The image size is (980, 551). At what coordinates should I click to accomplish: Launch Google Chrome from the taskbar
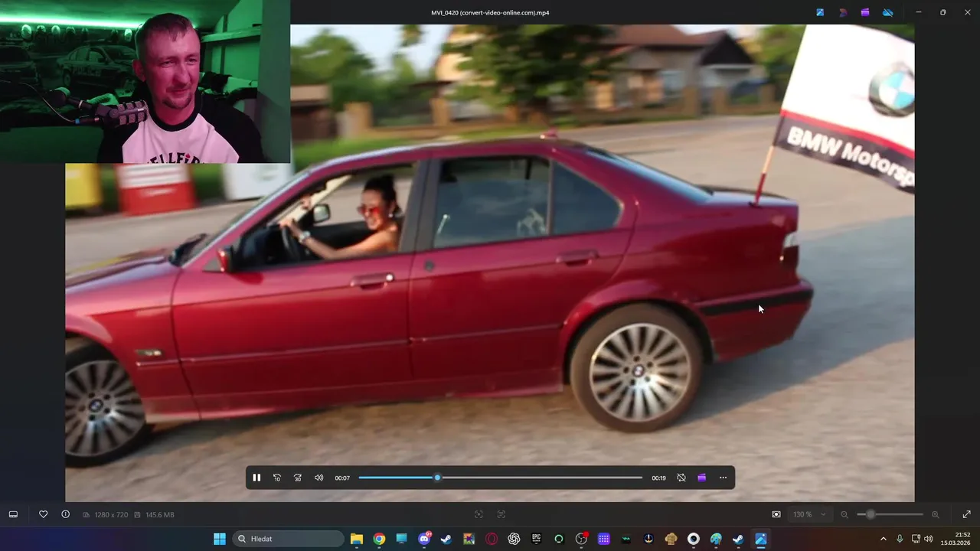(x=379, y=539)
